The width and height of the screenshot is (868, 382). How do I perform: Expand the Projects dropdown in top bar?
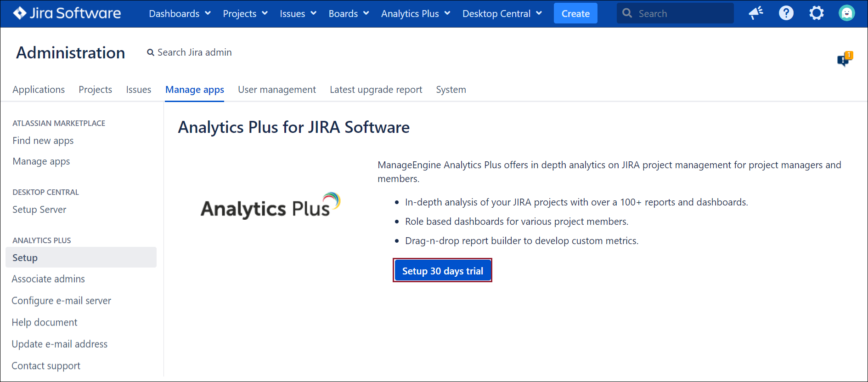[245, 14]
